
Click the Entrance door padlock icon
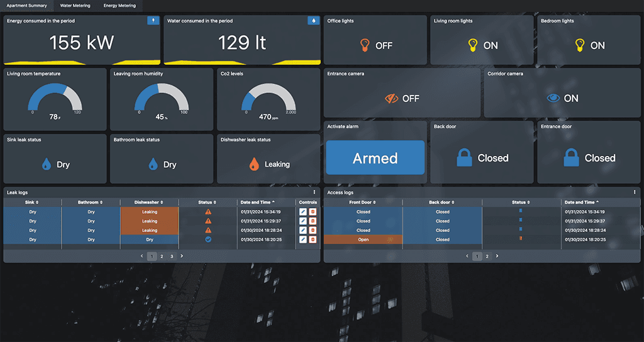click(x=571, y=158)
